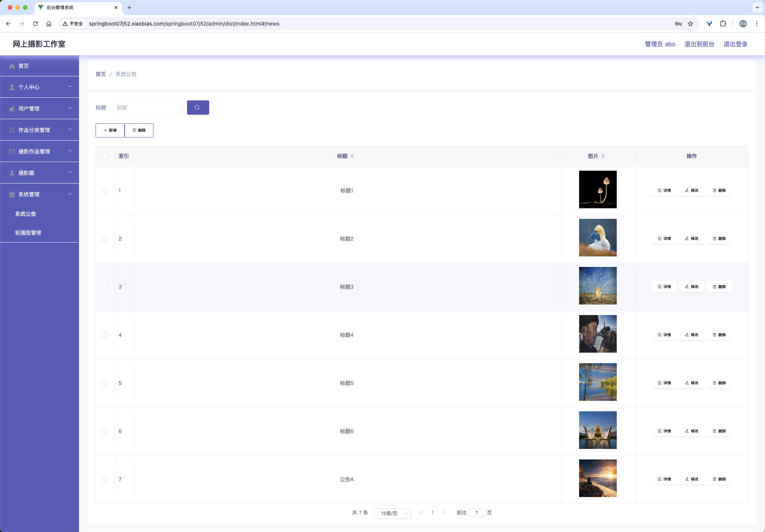Focus the 前往 page jump input
765x532 pixels.
coord(477,512)
